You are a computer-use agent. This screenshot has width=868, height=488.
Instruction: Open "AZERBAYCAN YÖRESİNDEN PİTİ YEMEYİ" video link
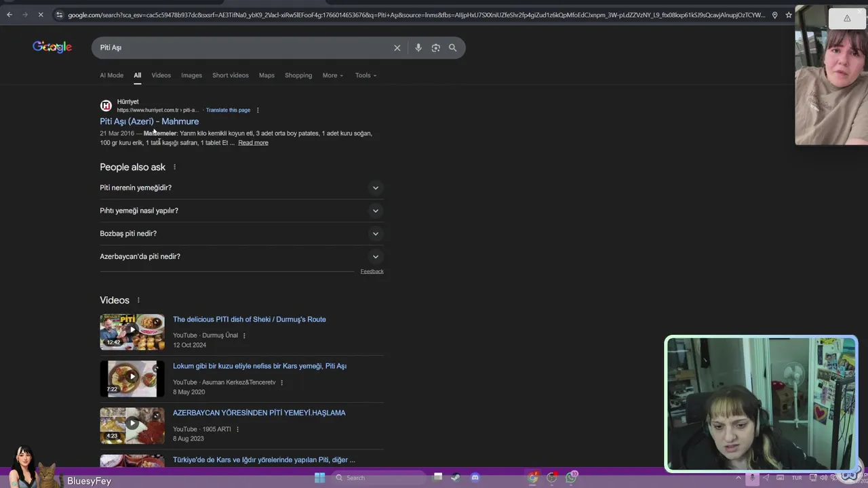[259, 413]
